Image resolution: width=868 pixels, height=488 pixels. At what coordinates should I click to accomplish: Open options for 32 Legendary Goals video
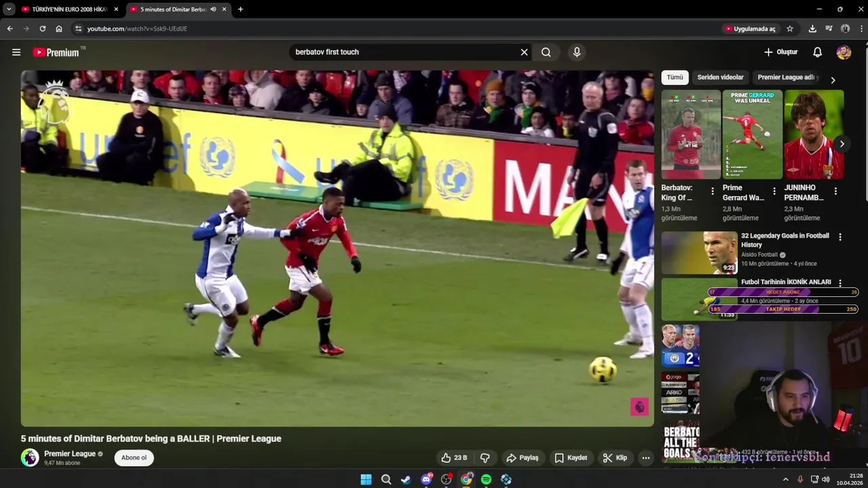[x=840, y=237]
